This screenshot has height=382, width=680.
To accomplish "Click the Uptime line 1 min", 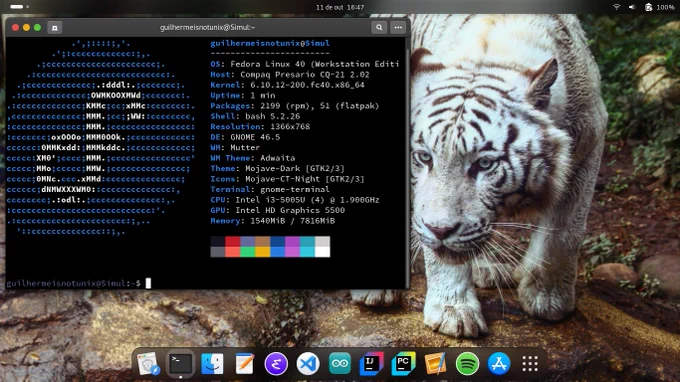I will (x=242, y=95).
